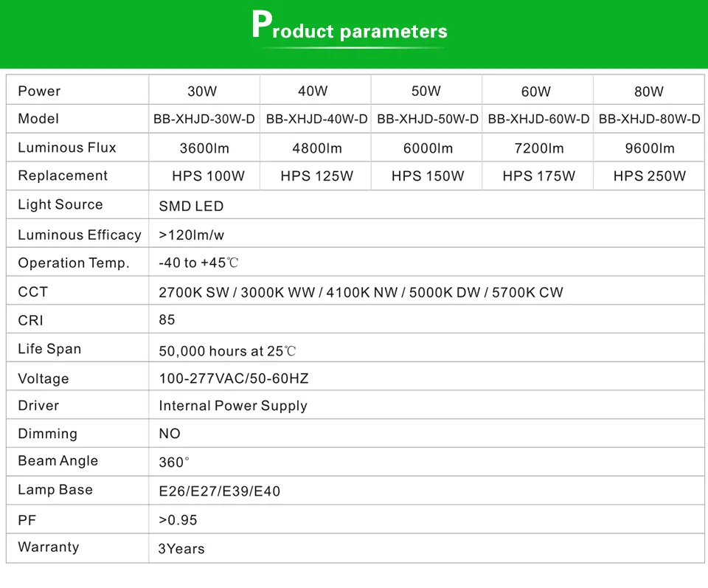Click the 50,000 hours life span value
This screenshot has height=588, width=708.
[x=228, y=351]
